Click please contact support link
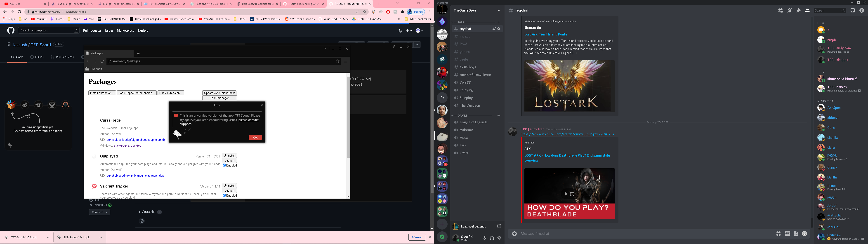The height and width of the screenshot is (244, 868). (x=248, y=120)
